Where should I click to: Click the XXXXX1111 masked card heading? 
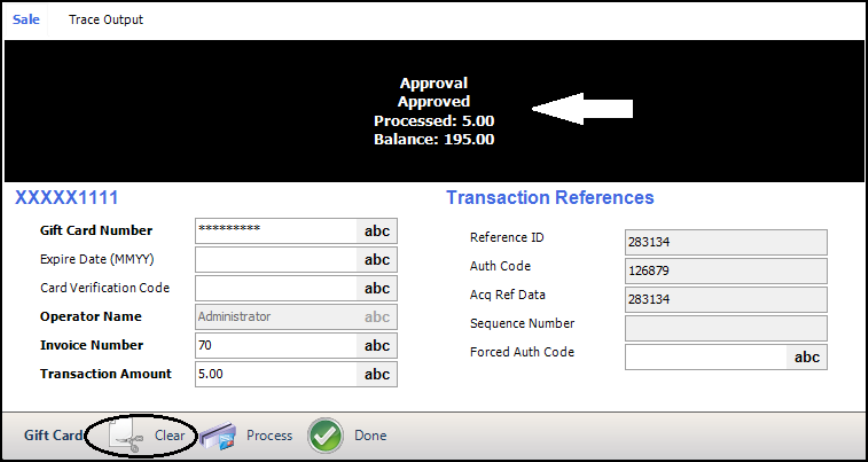point(66,198)
